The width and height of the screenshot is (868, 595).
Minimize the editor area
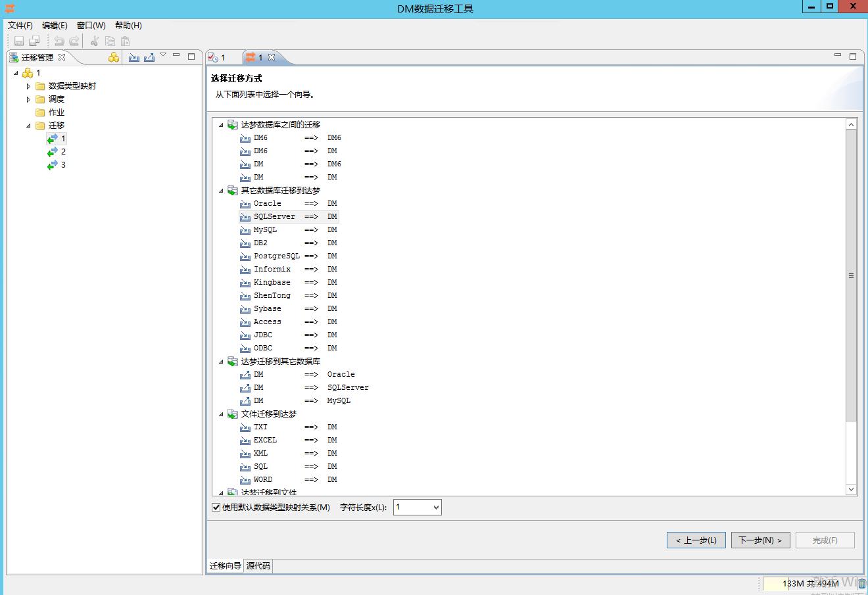tap(838, 56)
